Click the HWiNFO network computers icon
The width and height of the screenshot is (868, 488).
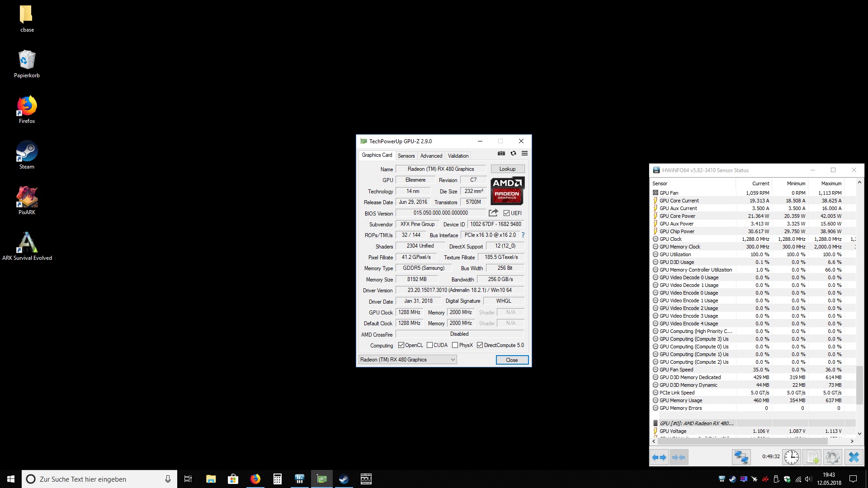741,457
